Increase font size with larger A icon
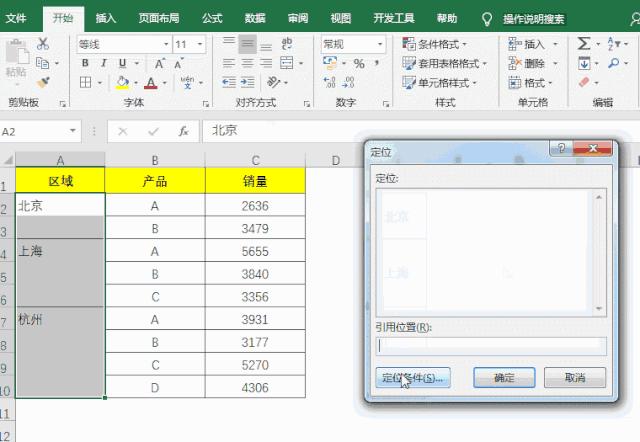This screenshot has height=442, width=640. coord(159,64)
